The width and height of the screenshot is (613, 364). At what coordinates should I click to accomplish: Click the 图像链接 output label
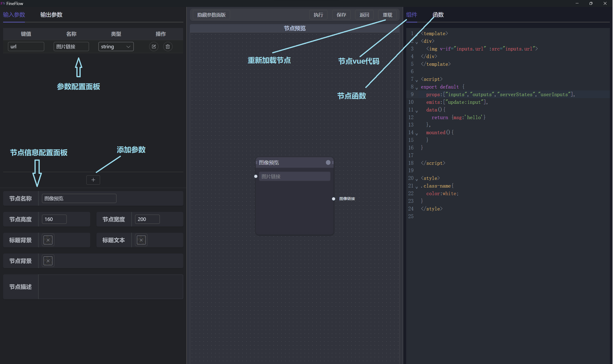point(347,199)
